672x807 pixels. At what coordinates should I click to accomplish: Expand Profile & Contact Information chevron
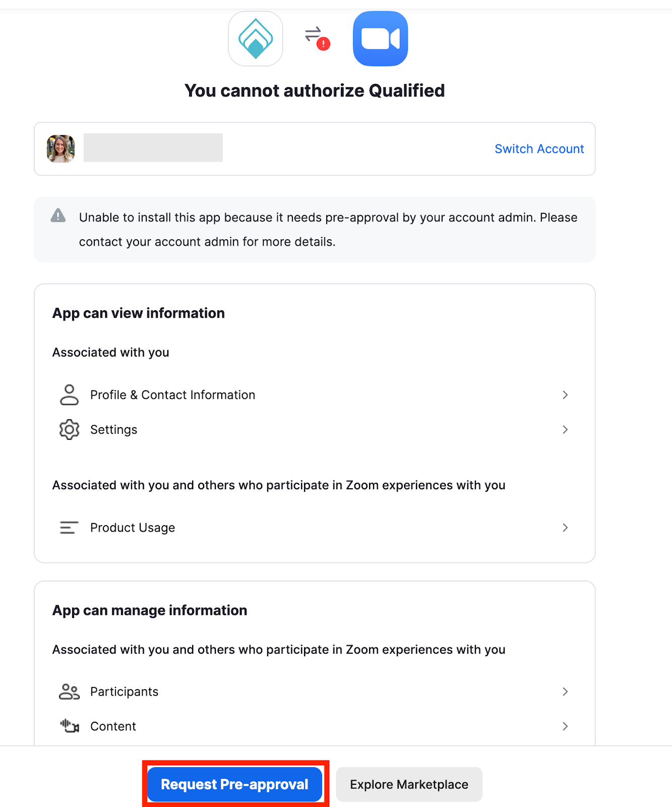tap(565, 395)
